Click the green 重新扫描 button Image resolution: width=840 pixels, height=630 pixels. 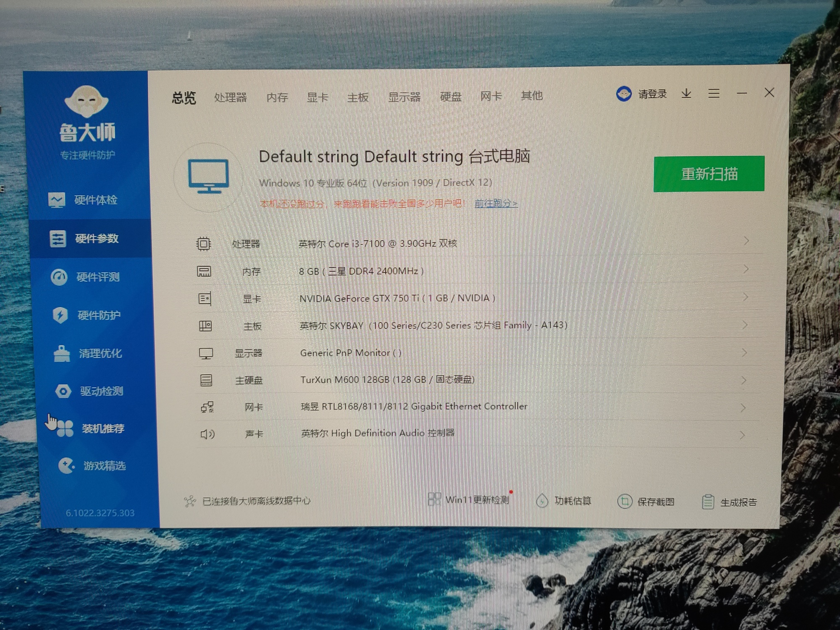coord(709,174)
